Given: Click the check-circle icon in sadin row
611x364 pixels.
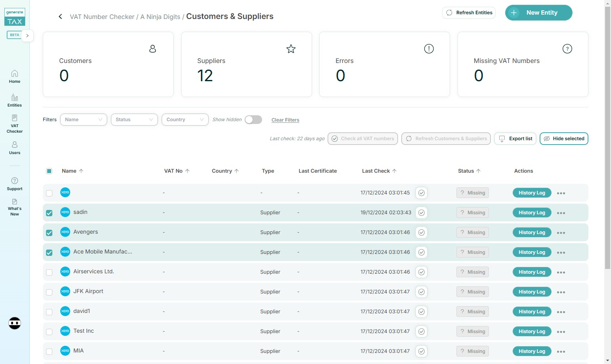Looking at the screenshot, I should (x=421, y=213).
